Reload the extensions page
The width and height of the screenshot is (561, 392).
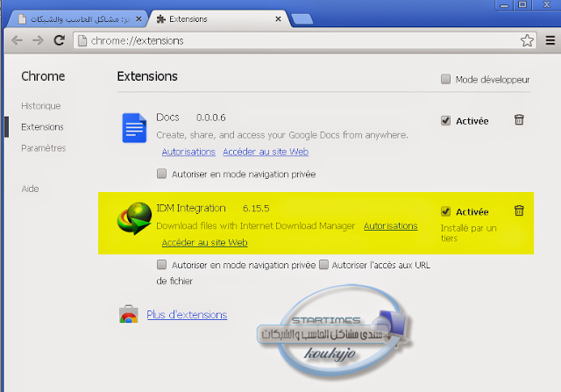point(60,40)
